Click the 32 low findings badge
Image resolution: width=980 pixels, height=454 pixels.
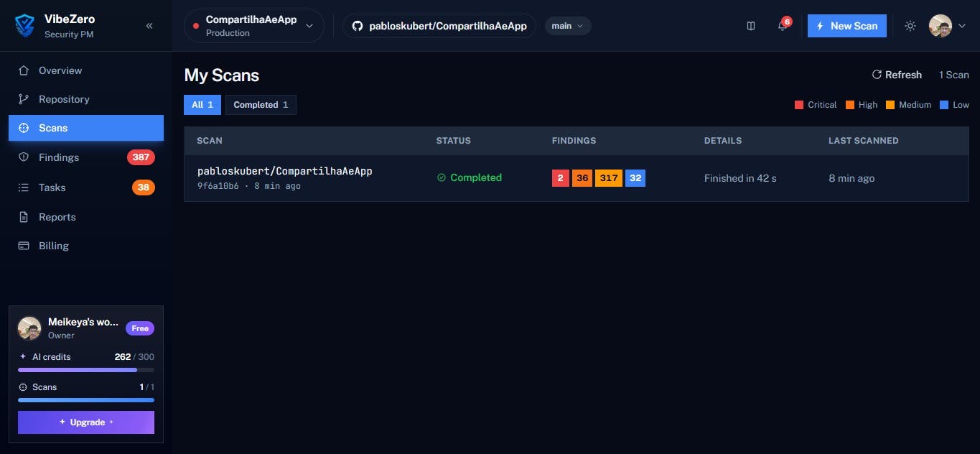(x=635, y=178)
